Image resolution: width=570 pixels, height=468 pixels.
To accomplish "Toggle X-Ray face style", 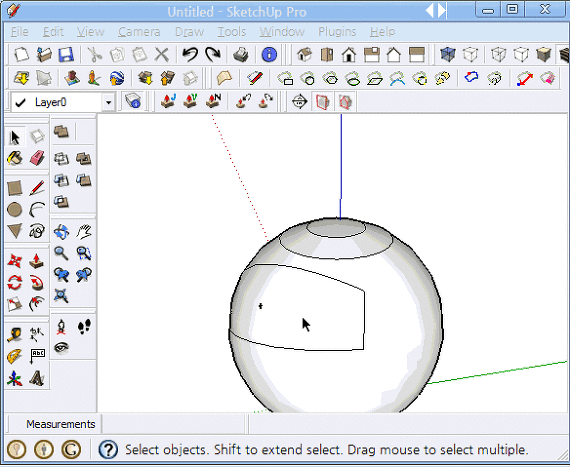I will click(447, 55).
